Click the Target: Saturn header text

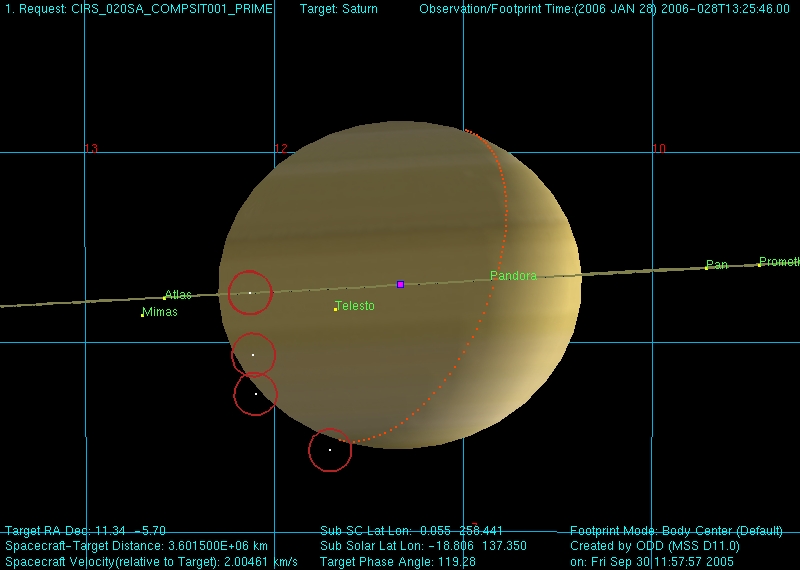point(339,9)
